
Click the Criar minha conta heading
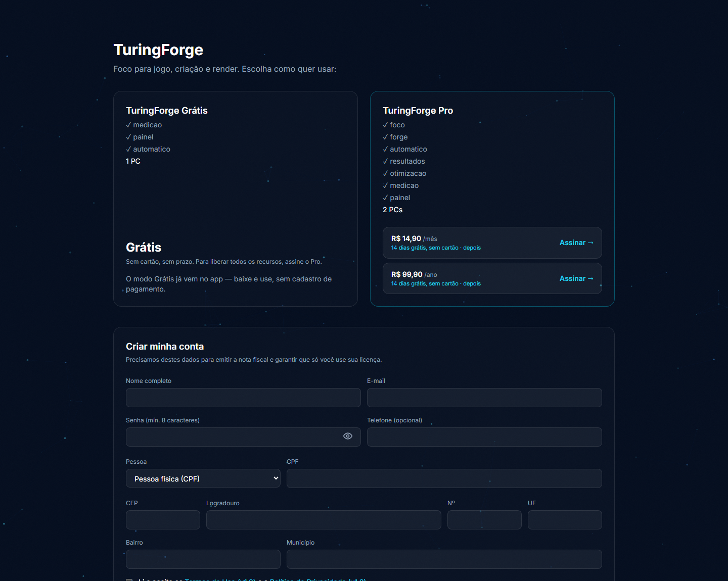(165, 347)
